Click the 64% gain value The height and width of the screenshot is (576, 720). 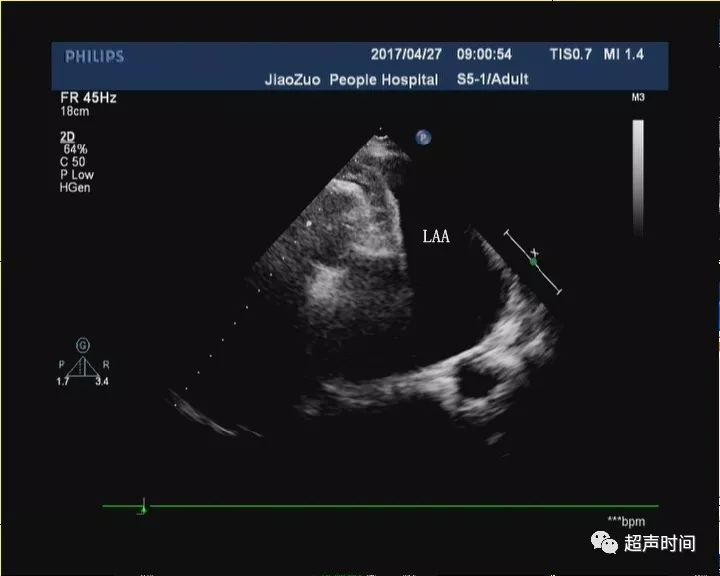click(75, 149)
